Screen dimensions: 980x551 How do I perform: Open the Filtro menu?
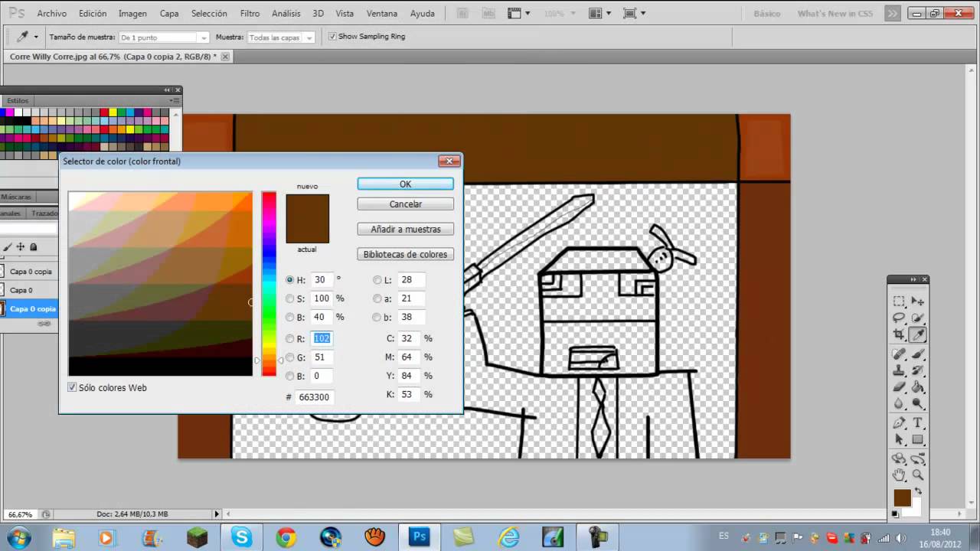(x=250, y=13)
